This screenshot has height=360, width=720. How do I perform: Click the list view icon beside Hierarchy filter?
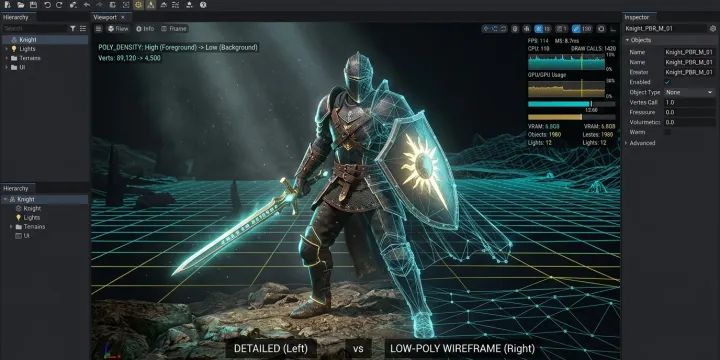pos(83,28)
